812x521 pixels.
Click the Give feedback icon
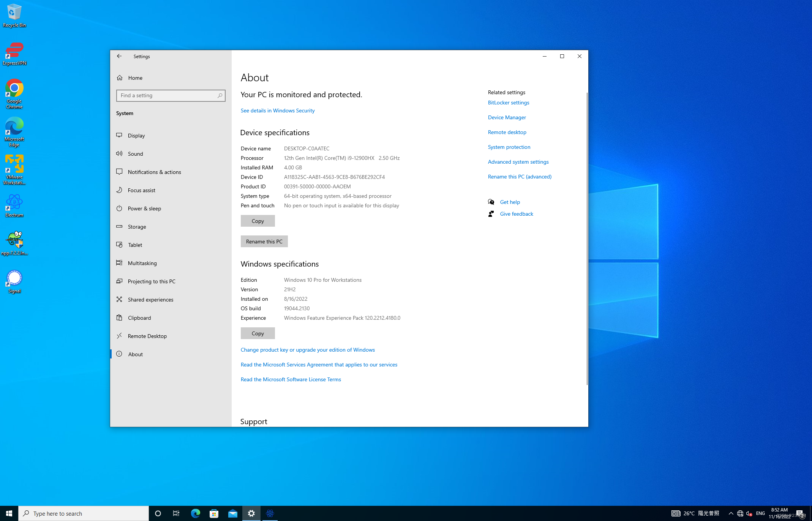tap(491, 214)
